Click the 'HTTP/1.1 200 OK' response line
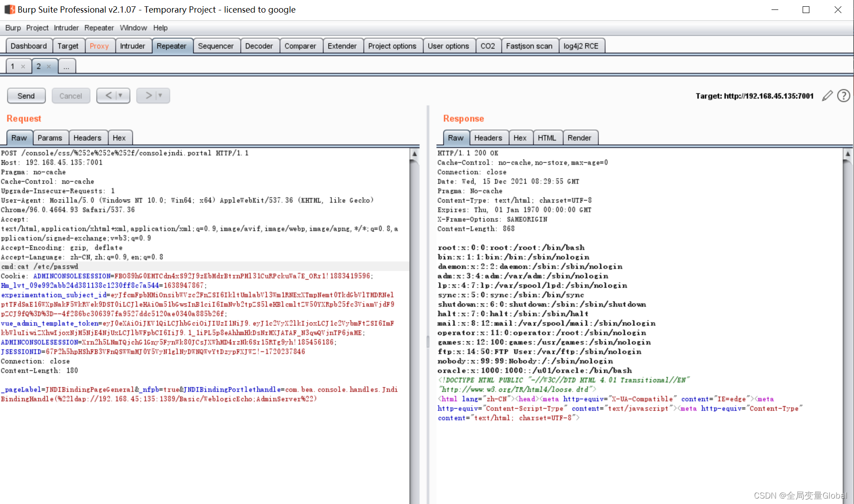This screenshot has width=854, height=504. point(468,153)
